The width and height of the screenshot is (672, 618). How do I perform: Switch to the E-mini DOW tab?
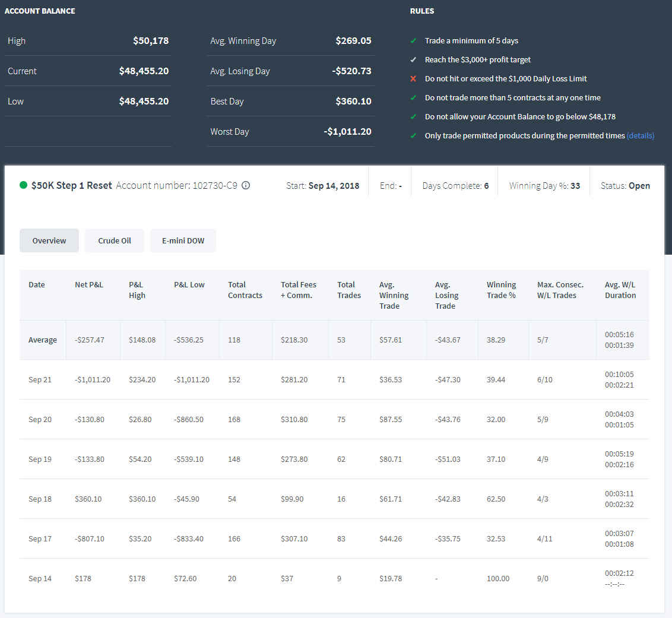click(183, 241)
